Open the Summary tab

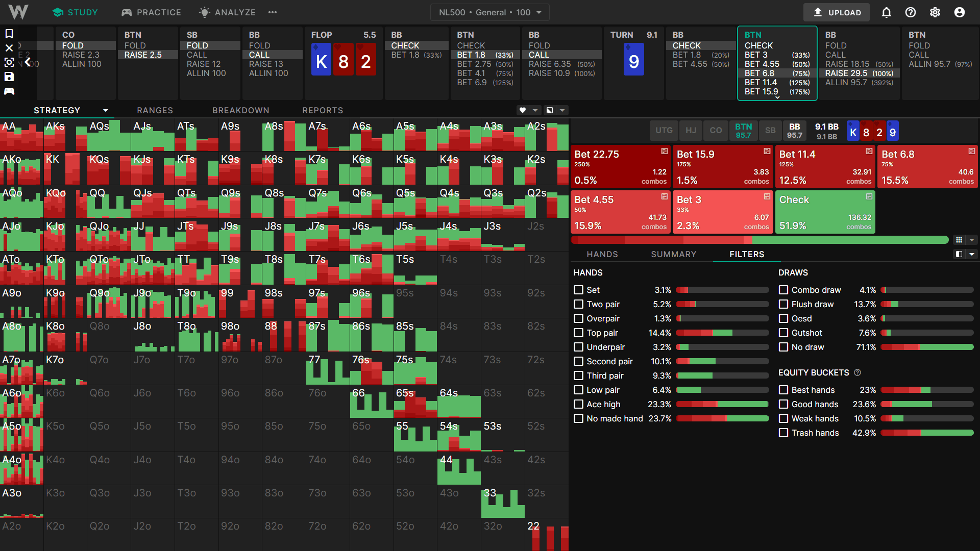(673, 254)
